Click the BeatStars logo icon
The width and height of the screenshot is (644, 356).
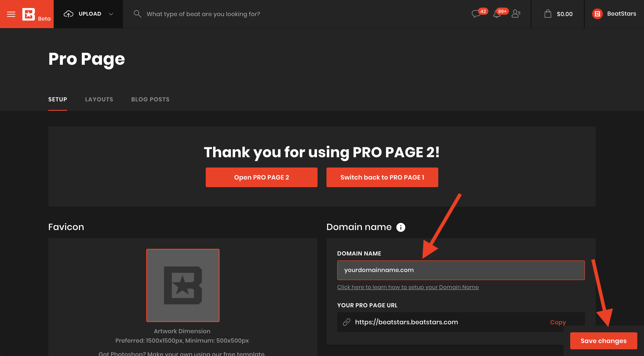tap(29, 13)
